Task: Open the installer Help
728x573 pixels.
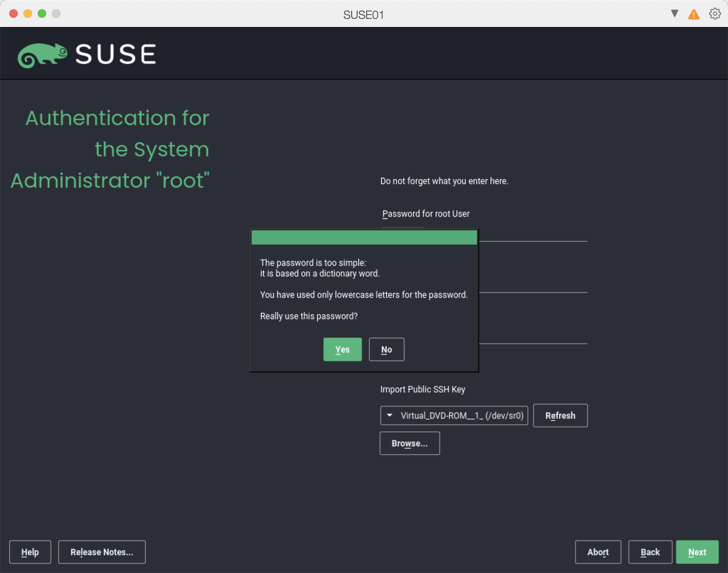Action: click(30, 552)
